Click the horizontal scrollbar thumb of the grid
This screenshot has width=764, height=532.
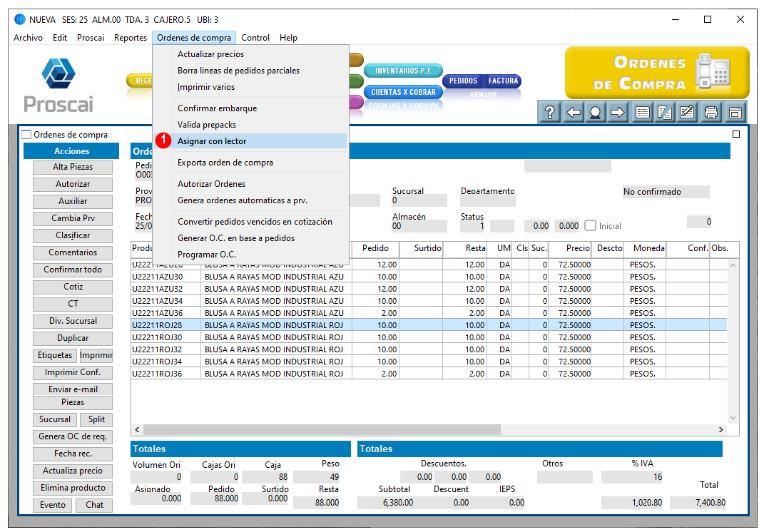(x=322, y=430)
